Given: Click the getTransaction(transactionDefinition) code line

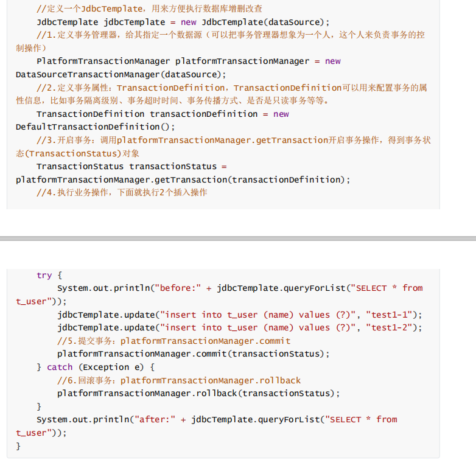Looking at the screenshot, I should tap(183, 179).
